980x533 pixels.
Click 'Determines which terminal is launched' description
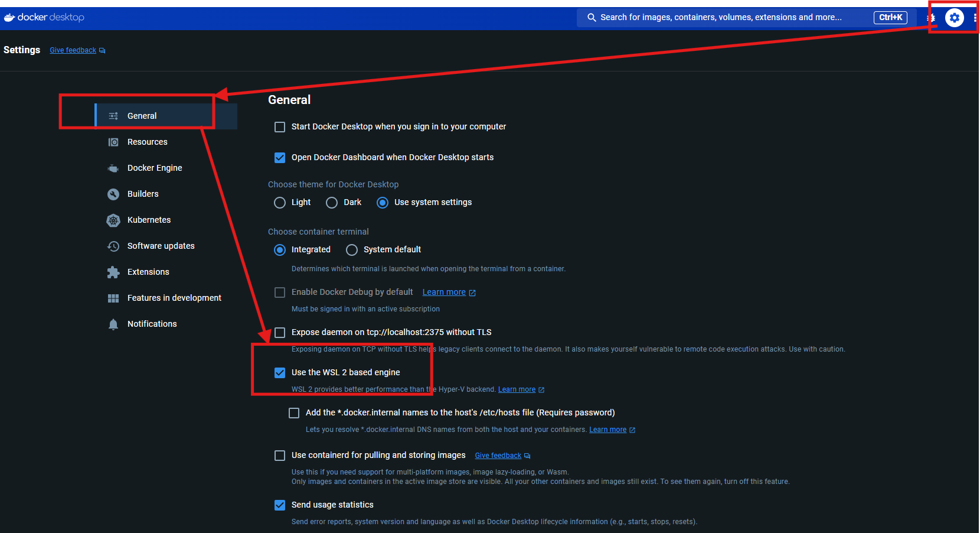[x=429, y=269]
